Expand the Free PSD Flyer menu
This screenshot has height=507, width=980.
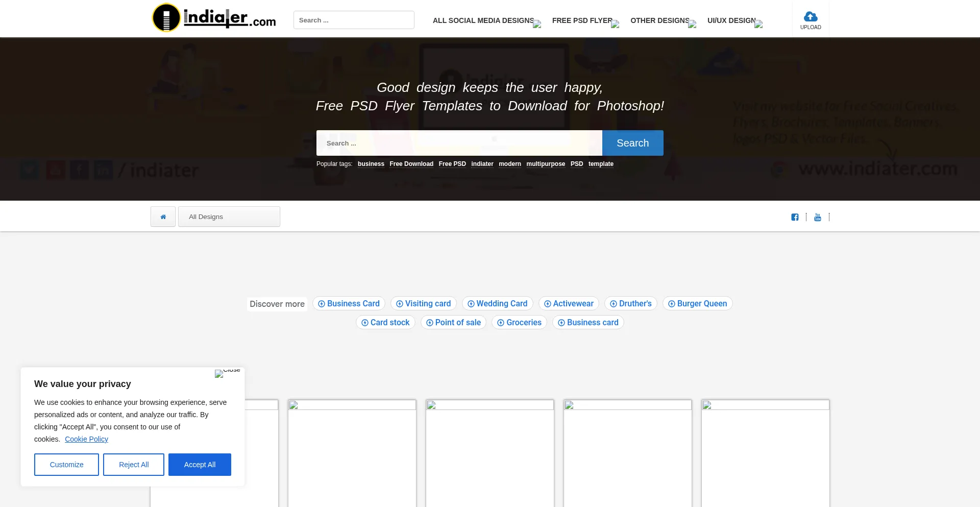click(584, 20)
